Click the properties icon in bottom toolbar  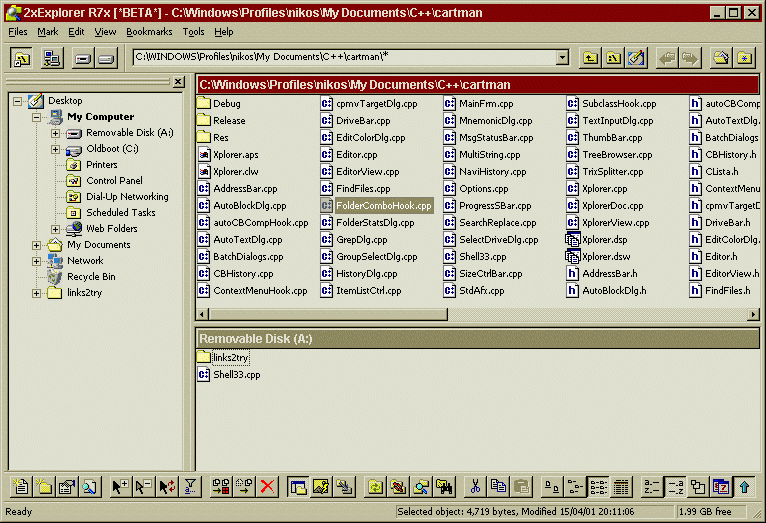pyautogui.click(x=67, y=487)
